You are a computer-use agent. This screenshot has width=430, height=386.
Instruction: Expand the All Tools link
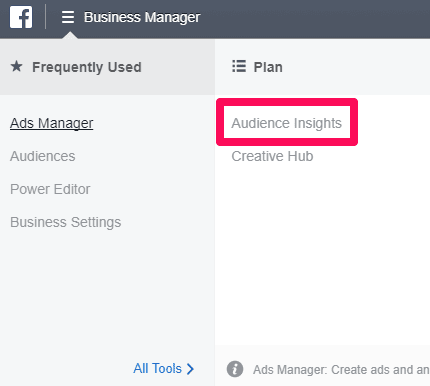tap(157, 369)
